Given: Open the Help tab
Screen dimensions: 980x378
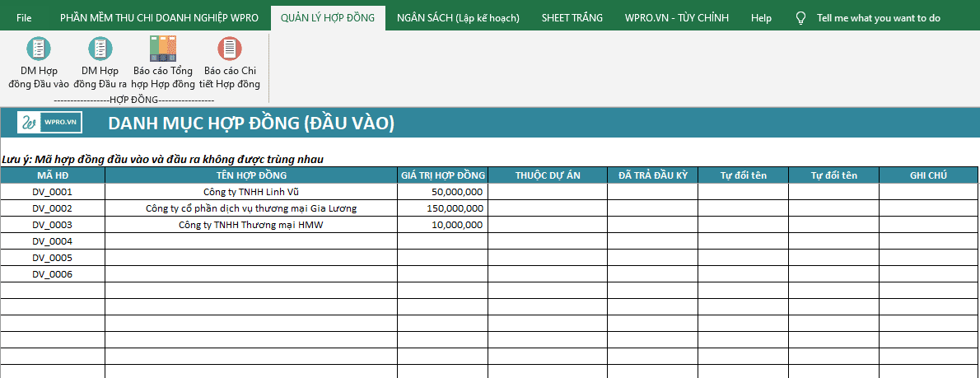Looking at the screenshot, I should pyautogui.click(x=761, y=17).
